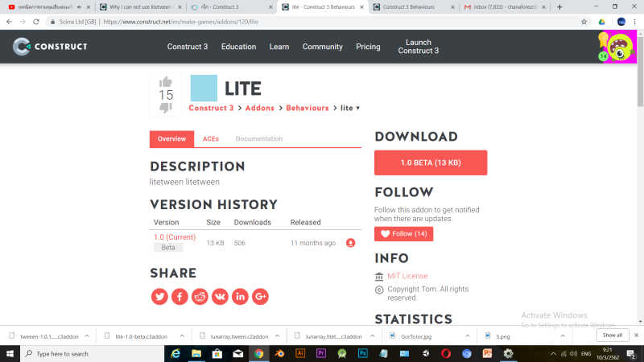Open the Addons breadcrumb link
The image size is (644, 362).
click(x=259, y=108)
